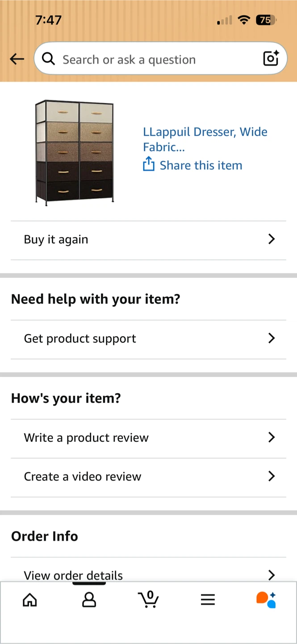Tap the back arrow icon
The image size is (297, 644).
17,59
